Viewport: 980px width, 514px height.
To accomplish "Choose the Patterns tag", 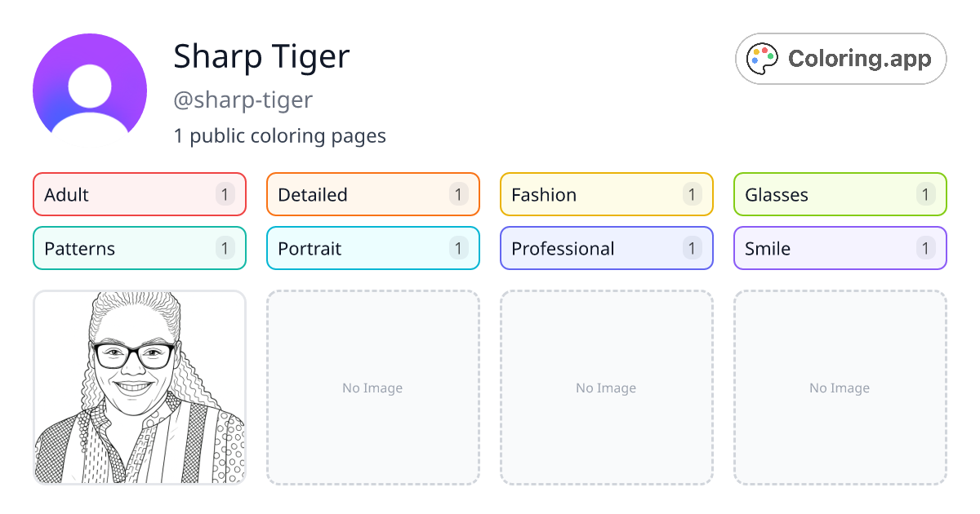I will coord(139,248).
